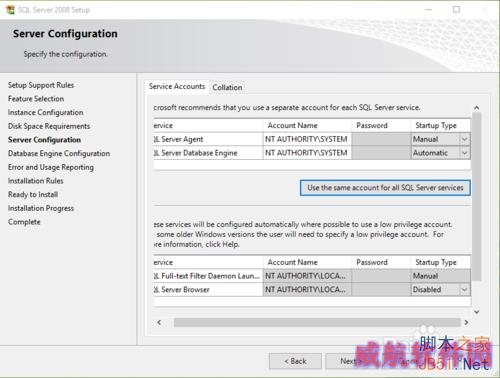Screen dimensions: 500x378
Task: Select Disk Space Requirements step in sidebar
Action: (x=49, y=126)
